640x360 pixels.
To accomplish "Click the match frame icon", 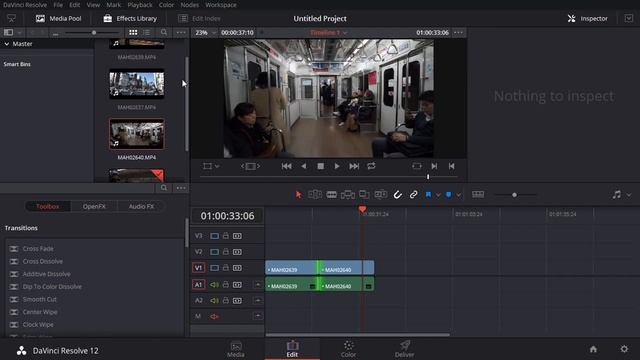I will (x=417, y=166).
